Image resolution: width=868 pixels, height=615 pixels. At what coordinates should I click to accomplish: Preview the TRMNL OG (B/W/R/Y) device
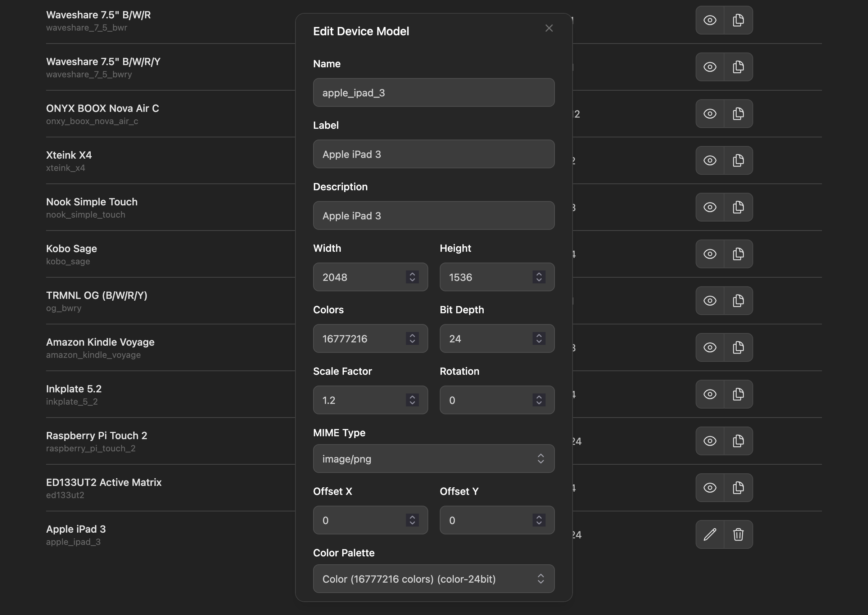click(x=710, y=300)
